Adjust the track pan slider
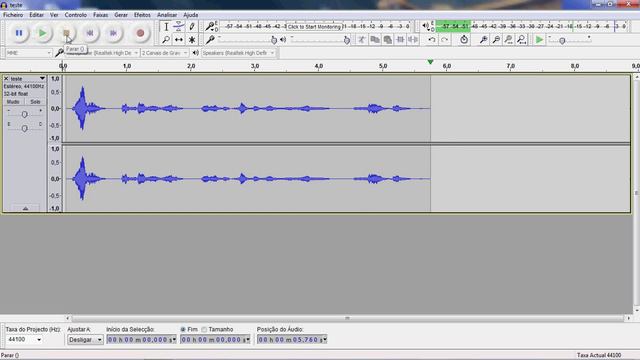This screenshot has height=360, width=640. click(x=24, y=129)
